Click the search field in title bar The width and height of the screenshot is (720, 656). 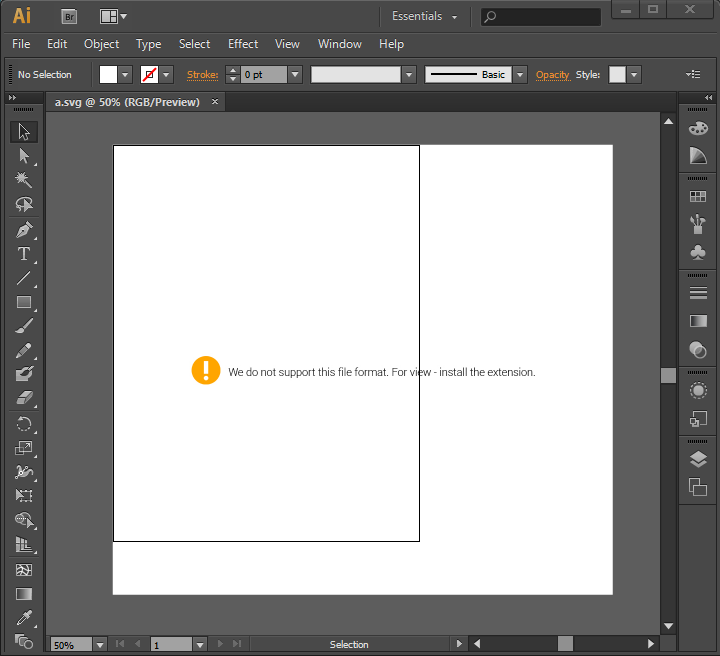tap(541, 17)
